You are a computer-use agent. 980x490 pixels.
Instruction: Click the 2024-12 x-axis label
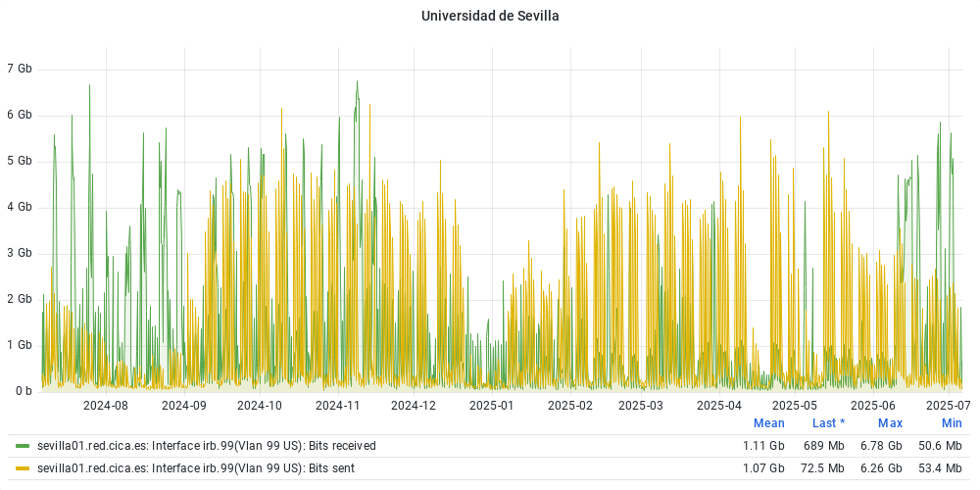coord(414,405)
